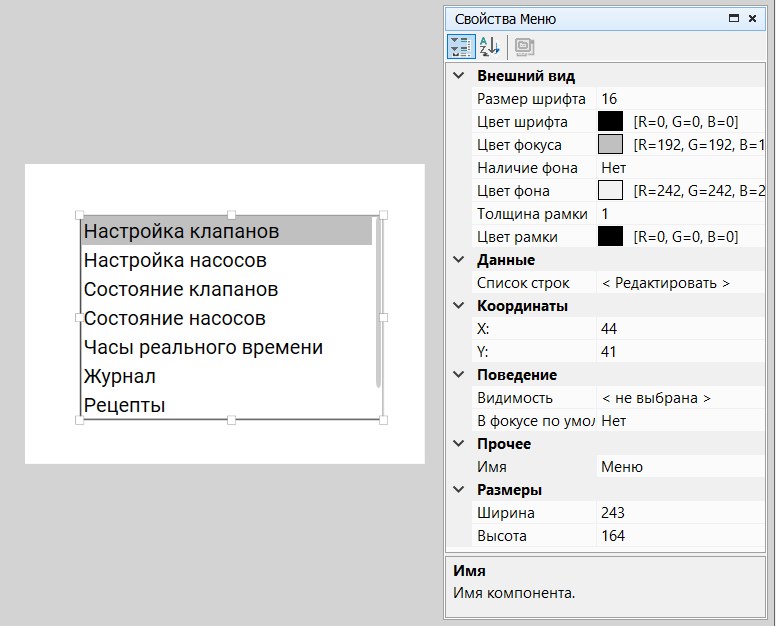Select menu item Часы реального времени
The image size is (776, 626).
(203, 348)
